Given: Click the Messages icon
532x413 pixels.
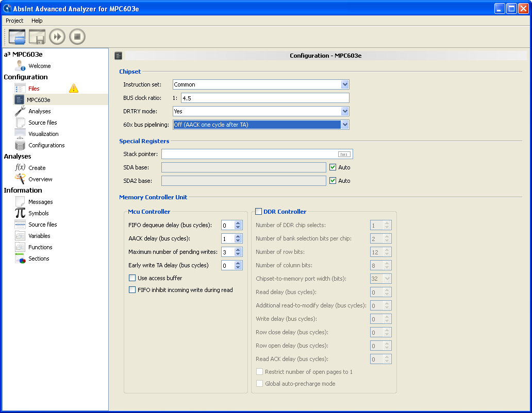Looking at the screenshot, I should click(x=20, y=201).
